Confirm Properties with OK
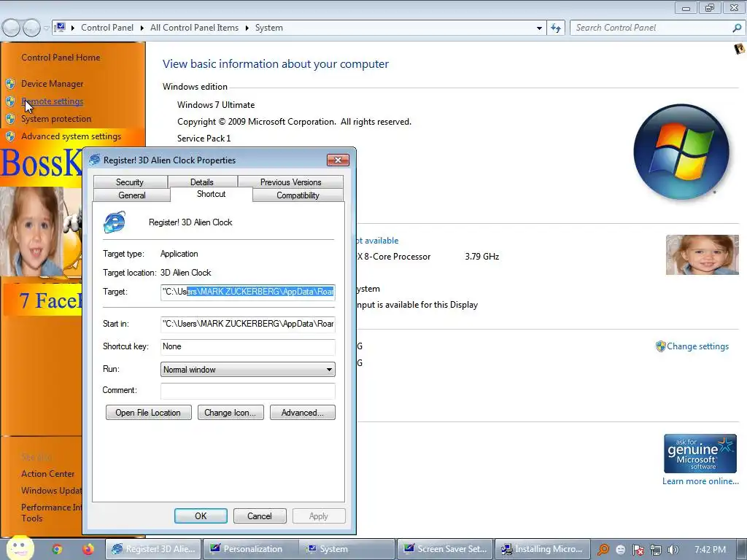The width and height of the screenshot is (747, 560). click(x=201, y=516)
